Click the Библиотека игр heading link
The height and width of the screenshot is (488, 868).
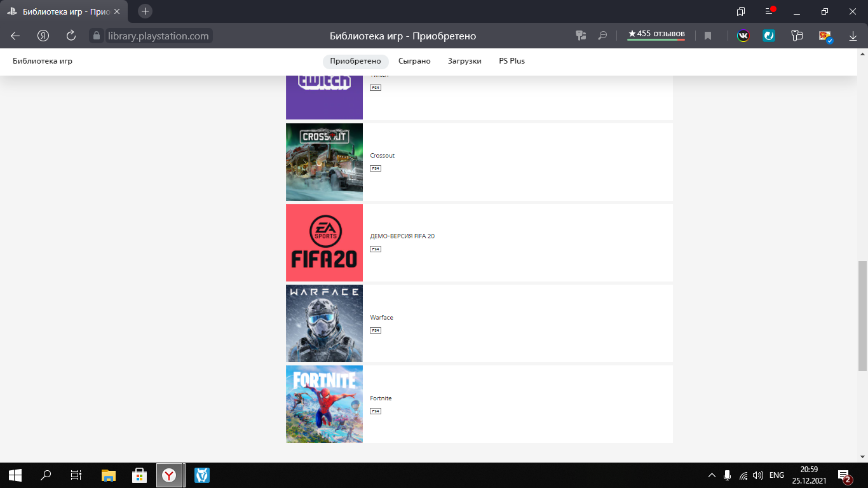(43, 61)
